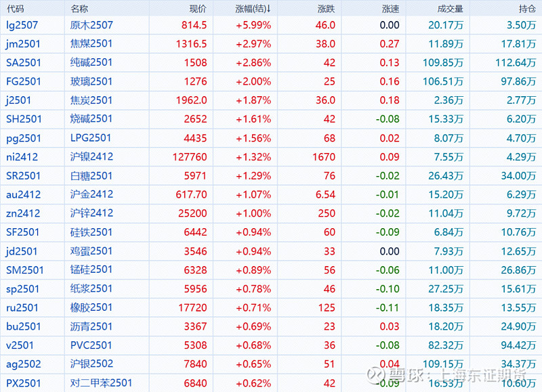Click the sort arrow in 涨幅(结) header
Image resolution: width=542 pixels, height=392 pixels.
pyautogui.click(x=269, y=9)
